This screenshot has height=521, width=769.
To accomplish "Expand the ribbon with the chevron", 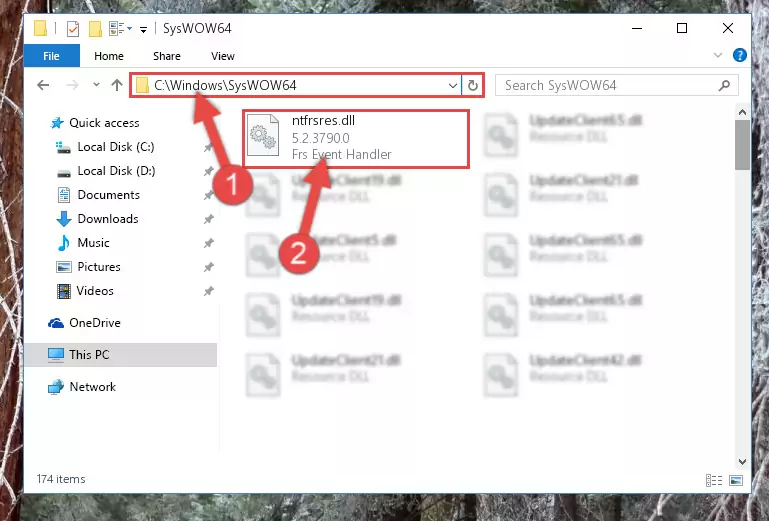I will pos(718,55).
